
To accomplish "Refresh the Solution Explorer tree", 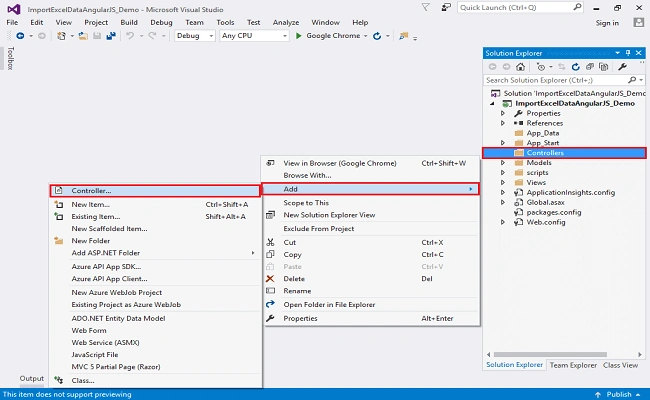I will (575, 67).
